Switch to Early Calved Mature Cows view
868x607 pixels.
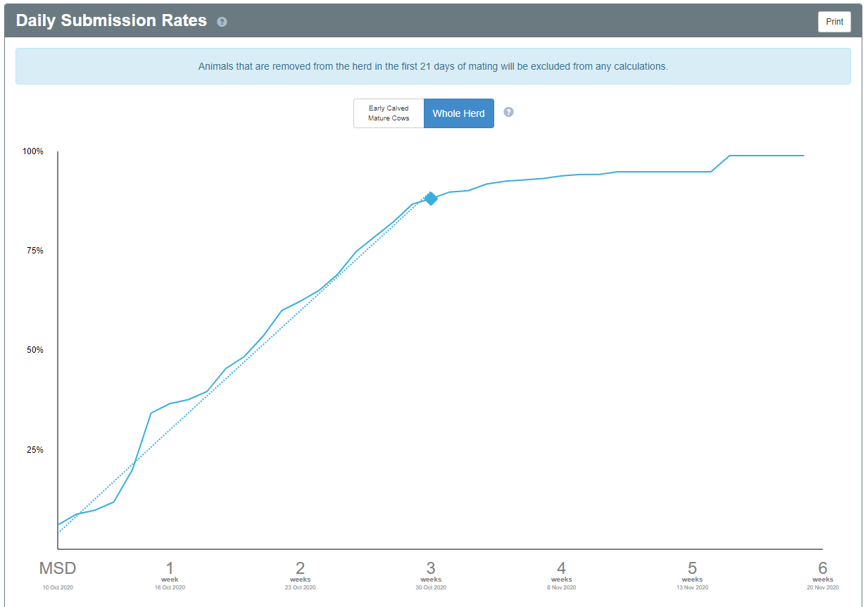point(389,113)
